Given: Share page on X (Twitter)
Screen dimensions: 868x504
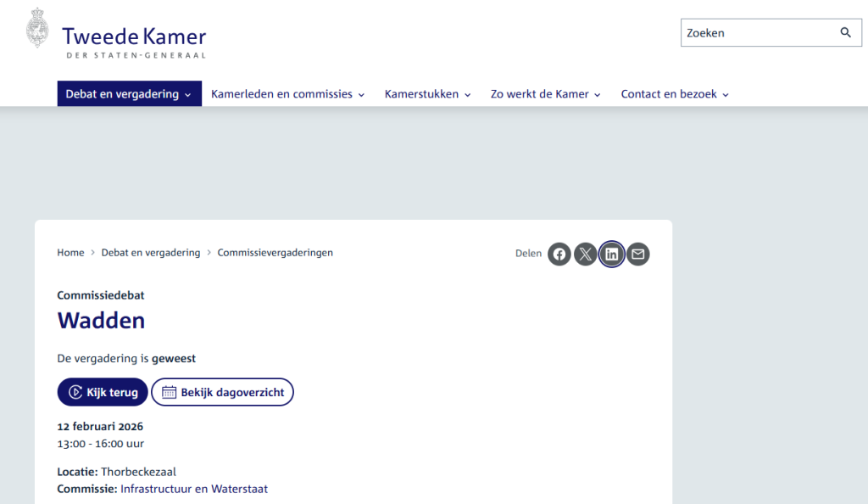Looking at the screenshot, I should coord(585,254).
